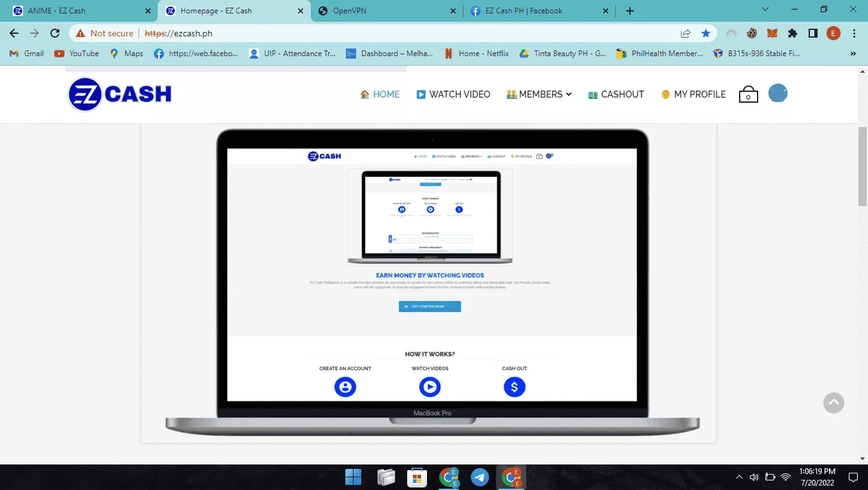The height and width of the screenshot is (490, 868).
Task: Open the Gmail bookmark
Action: [x=27, y=54]
